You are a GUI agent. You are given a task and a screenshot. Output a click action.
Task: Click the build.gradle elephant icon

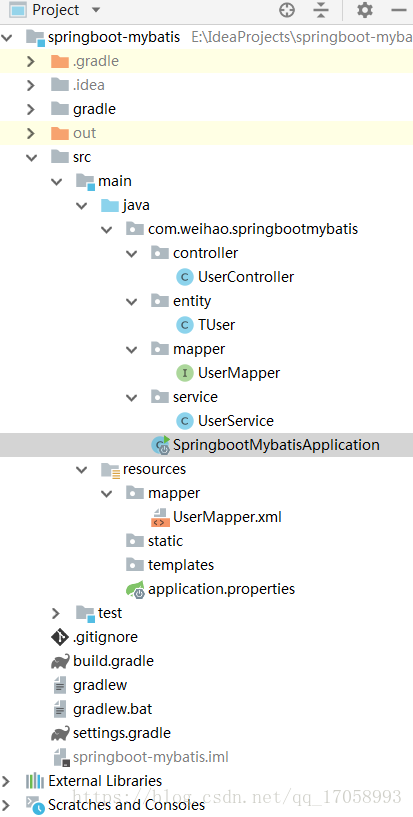(60, 661)
